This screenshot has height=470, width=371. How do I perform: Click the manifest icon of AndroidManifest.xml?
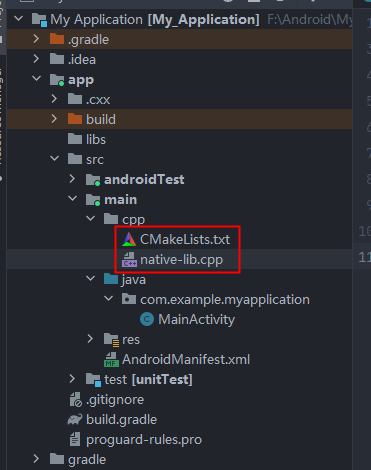pyautogui.click(x=111, y=359)
